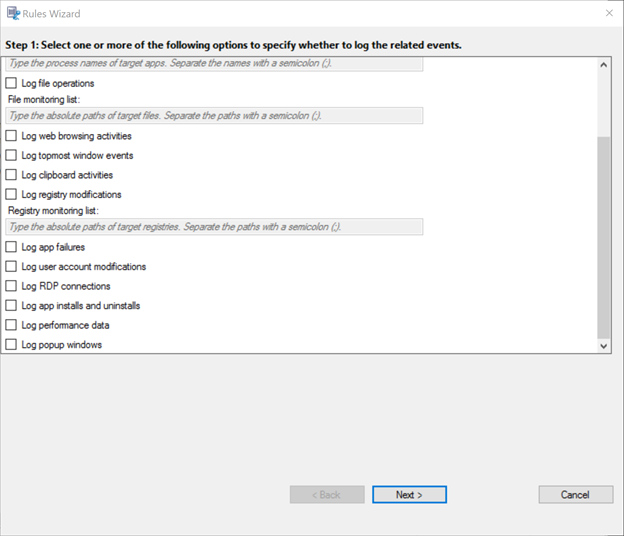
Task: Check Log registry modifications
Action: click(12, 195)
